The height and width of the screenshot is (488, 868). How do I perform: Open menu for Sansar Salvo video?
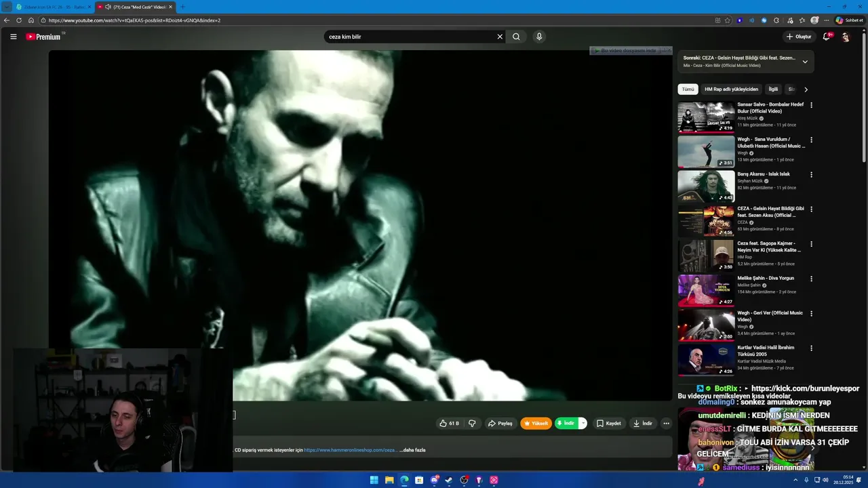point(811,105)
